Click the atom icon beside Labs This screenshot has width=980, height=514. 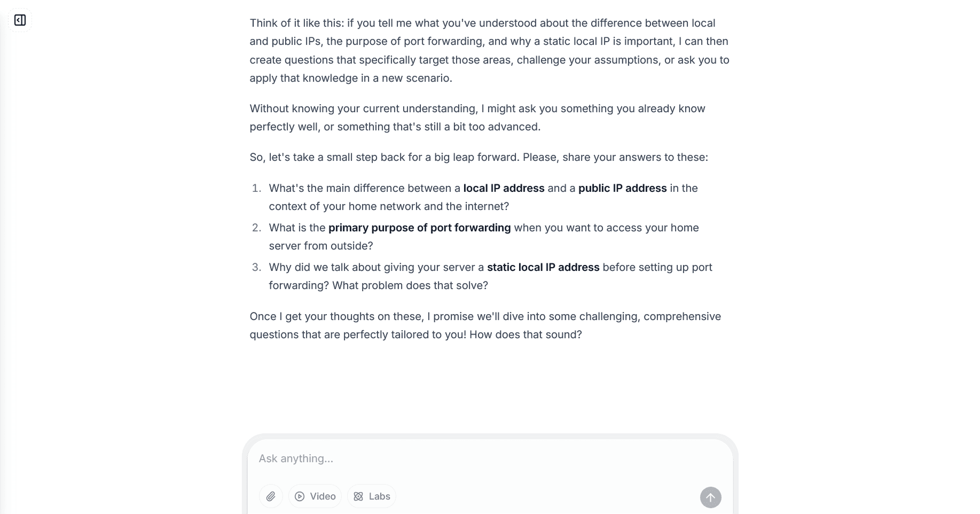358,496
